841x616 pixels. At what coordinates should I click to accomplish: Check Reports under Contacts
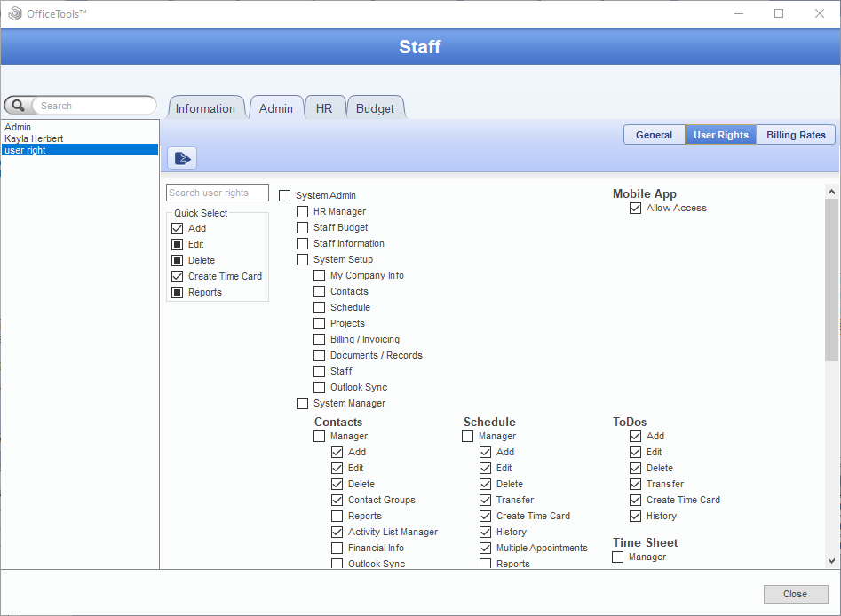pyautogui.click(x=337, y=517)
